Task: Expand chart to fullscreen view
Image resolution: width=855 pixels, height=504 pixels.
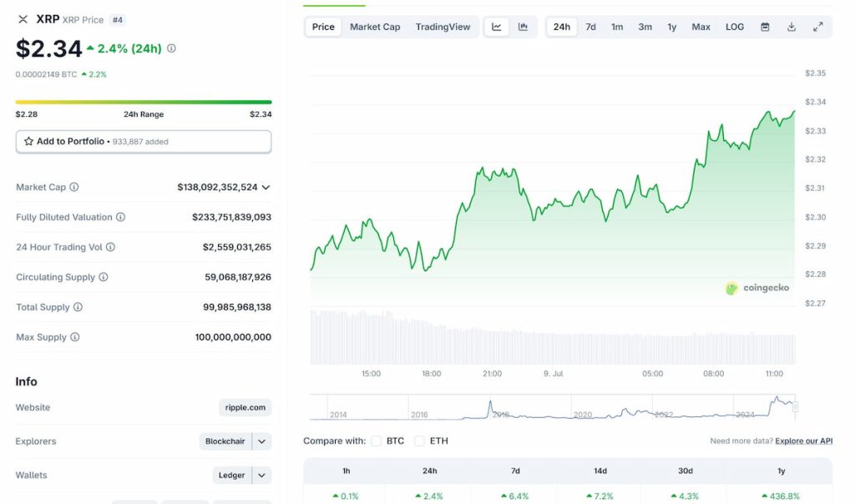Action: pos(818,27)
